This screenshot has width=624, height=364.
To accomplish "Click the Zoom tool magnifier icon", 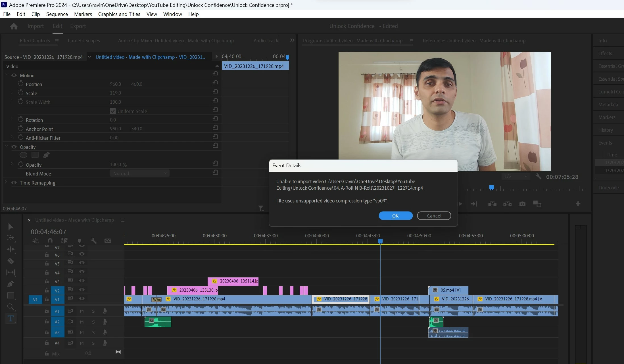I will coord(11,307).
